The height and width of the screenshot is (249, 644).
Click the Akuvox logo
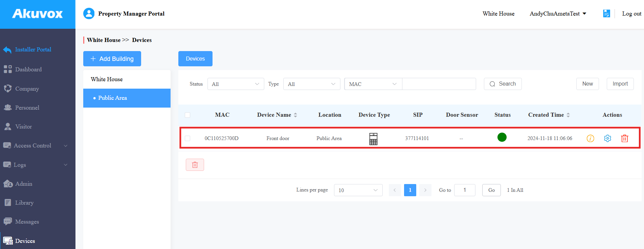pyautogui.click(x=38, y=14)
